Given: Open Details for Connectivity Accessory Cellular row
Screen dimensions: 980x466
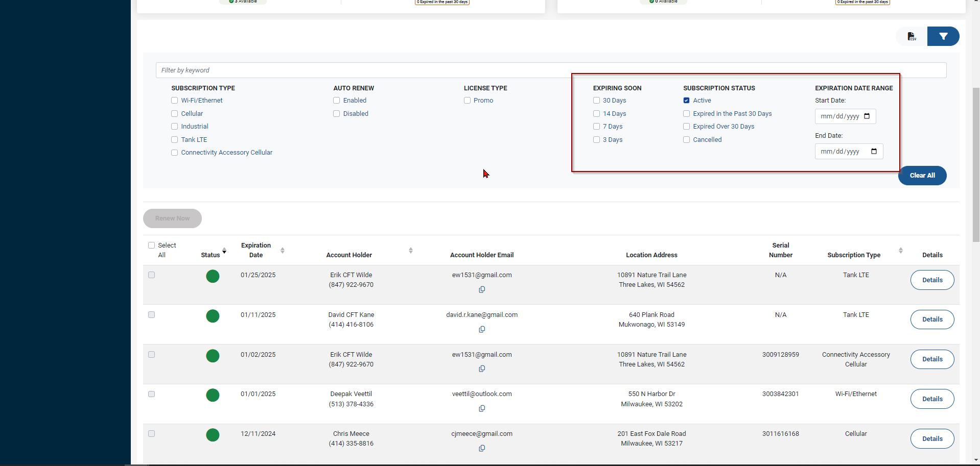Looking at the screenshot, I should tap(932, 359).
